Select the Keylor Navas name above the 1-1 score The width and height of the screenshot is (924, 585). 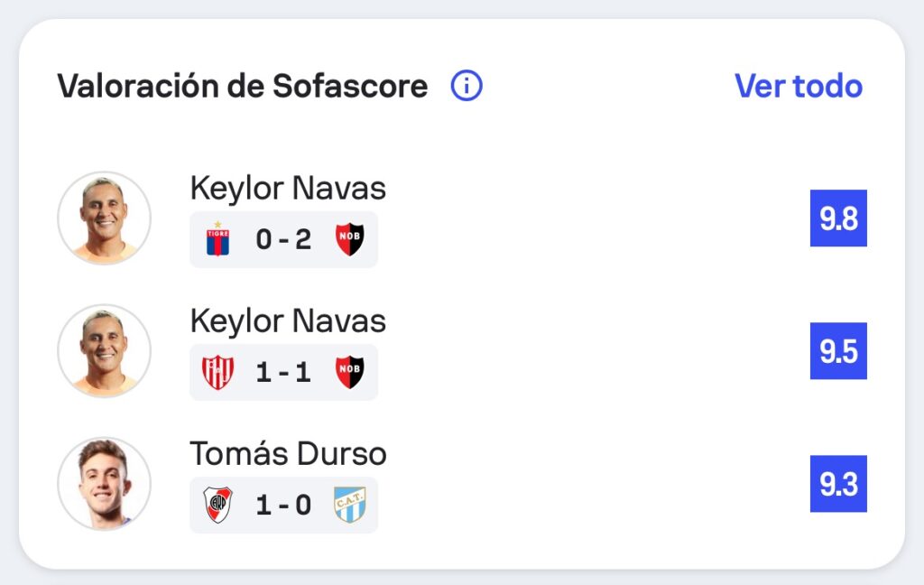tap(288, 321)
